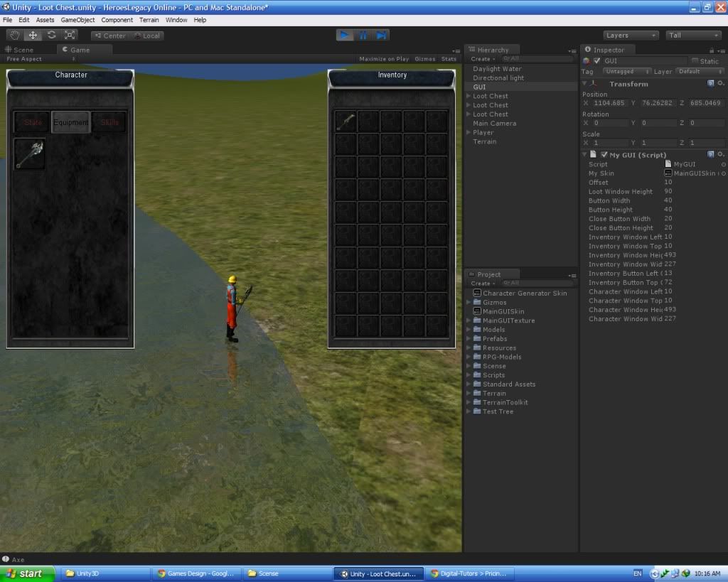This screenshot has height=582, width=728.
Task: Select the Move tool in the toolbar
Action: pos(33,36)
